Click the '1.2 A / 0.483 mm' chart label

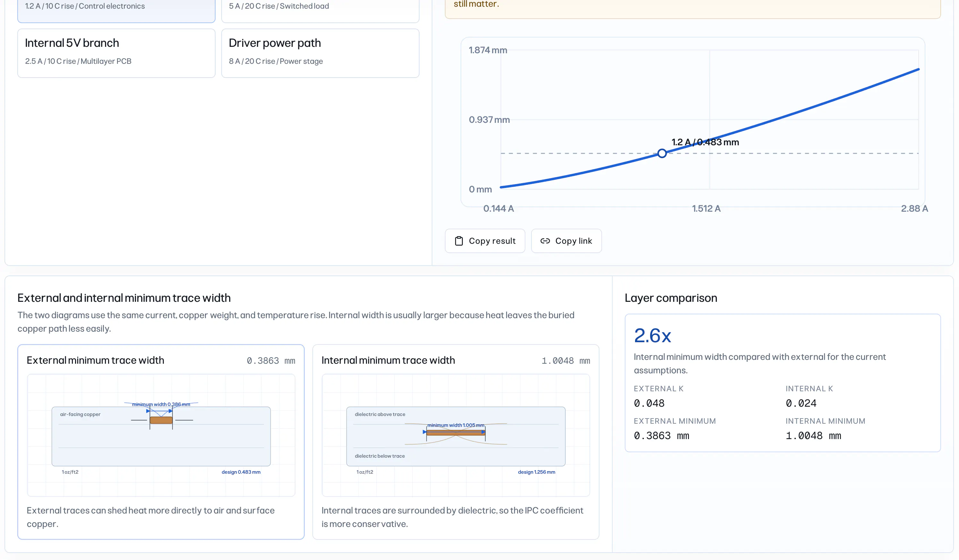pyautogui.click(x=705, y=142)
